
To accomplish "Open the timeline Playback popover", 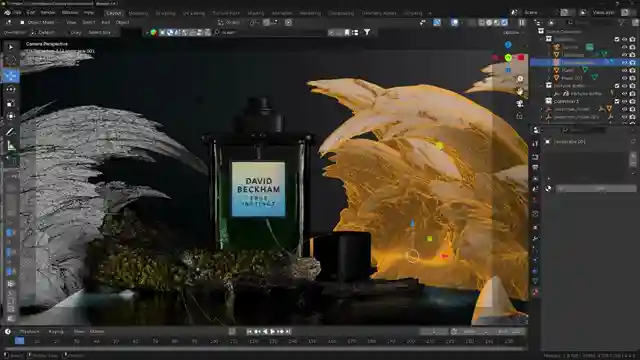I will (x=29, y=331).
